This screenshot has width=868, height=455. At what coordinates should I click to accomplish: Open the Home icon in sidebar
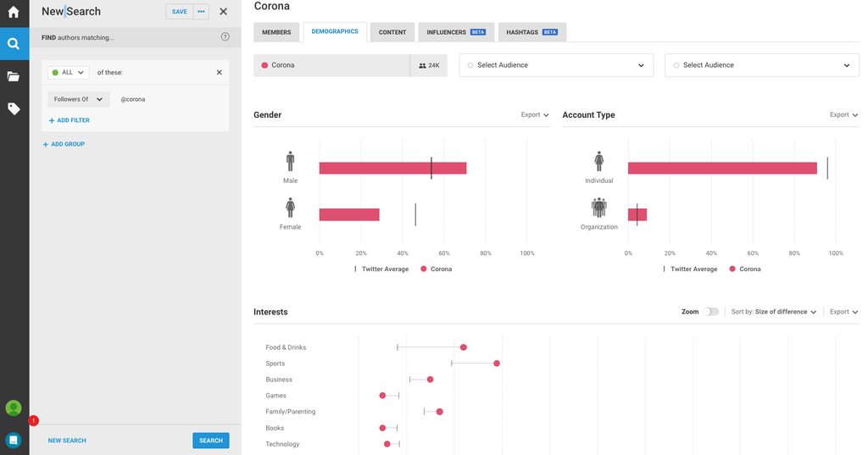click(14, 12)
